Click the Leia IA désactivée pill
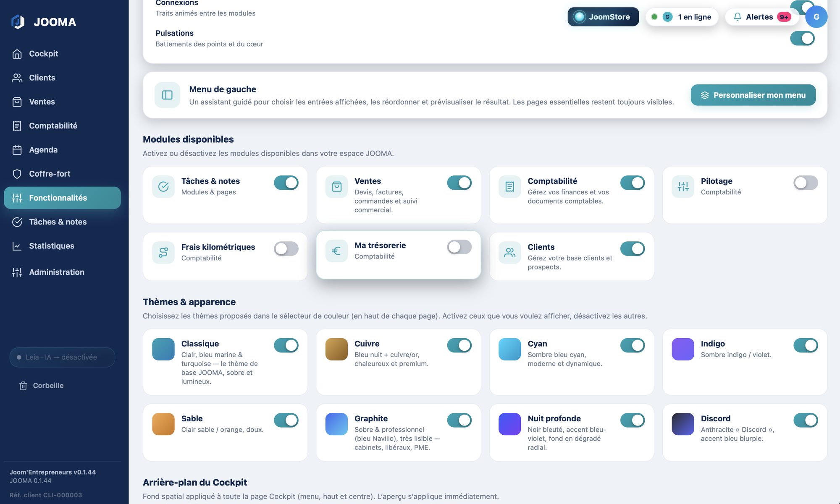Viewport: 840px width, 504px height. tap(62, 357)
